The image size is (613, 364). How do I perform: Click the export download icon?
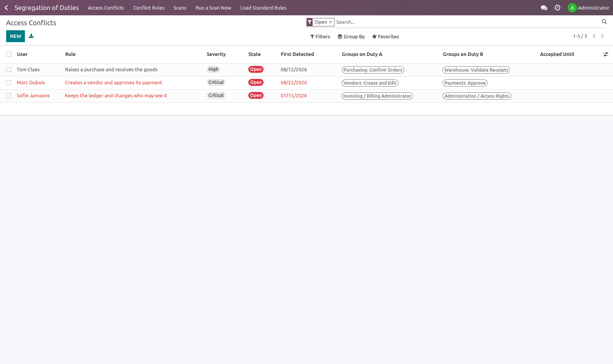[31, 36]
